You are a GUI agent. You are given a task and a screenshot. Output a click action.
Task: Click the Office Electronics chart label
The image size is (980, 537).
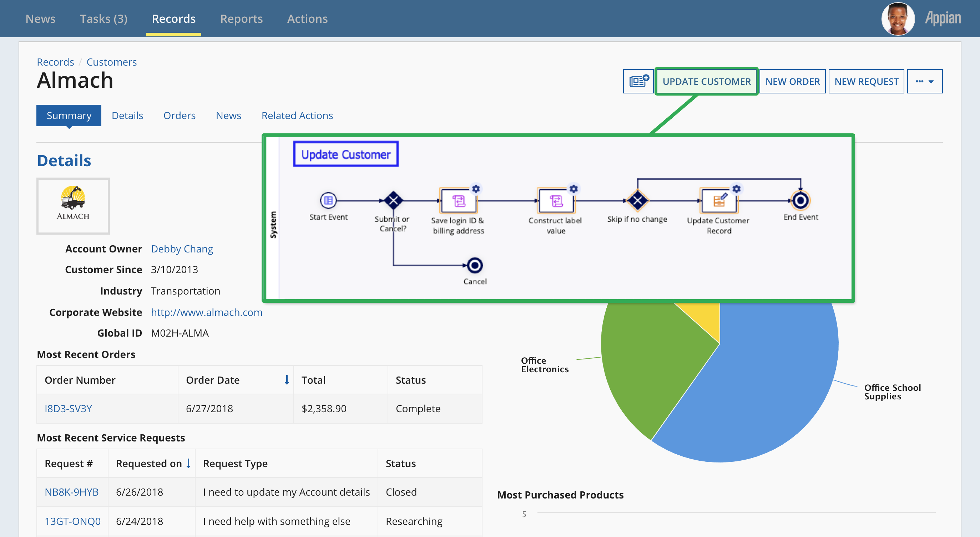[x=545, y=365]
